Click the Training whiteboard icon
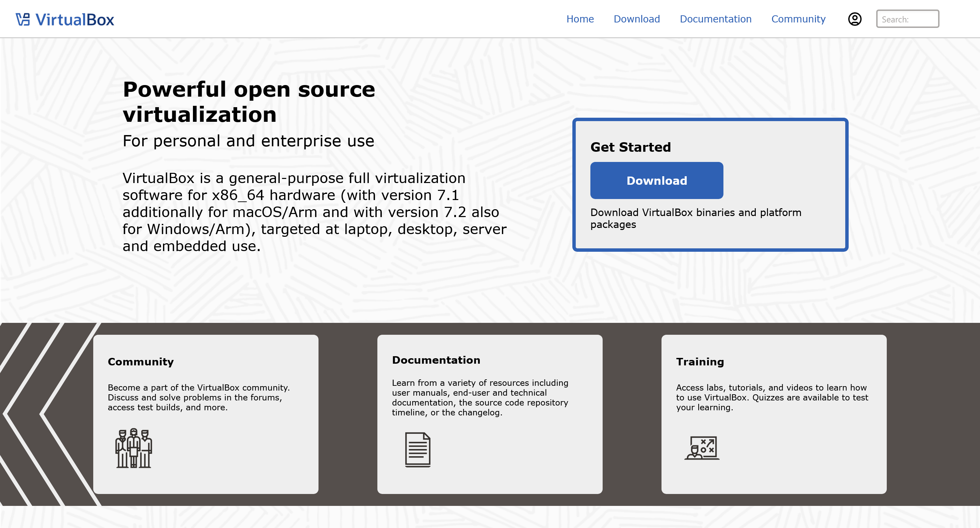The image size is (980, 528). tap(702, 448)
